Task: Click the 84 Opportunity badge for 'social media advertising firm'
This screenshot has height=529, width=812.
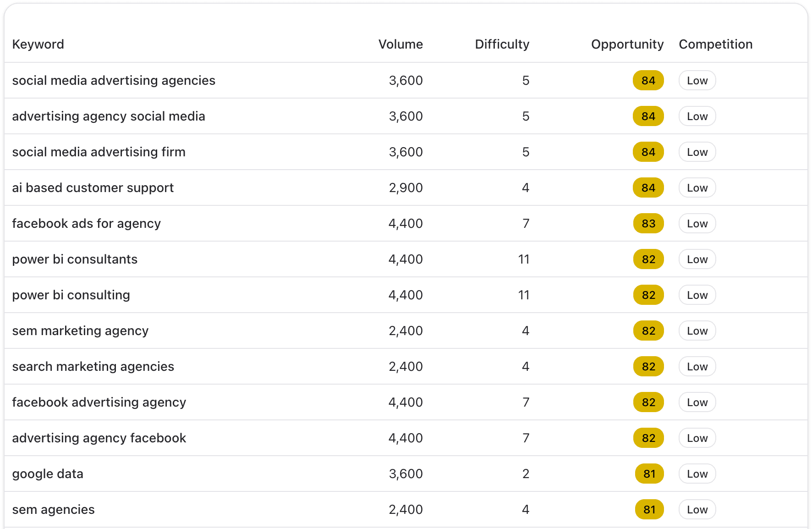Action: tap(647, 152)
